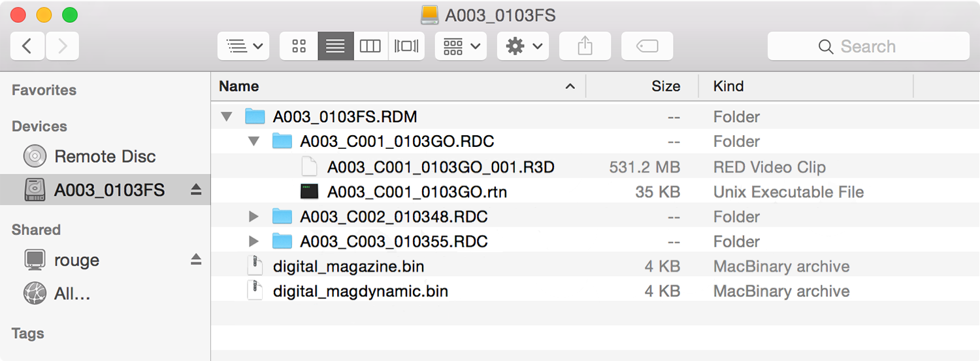Click the rouge computer icon
The image size is (980, 361).
[x=35, y=260]
